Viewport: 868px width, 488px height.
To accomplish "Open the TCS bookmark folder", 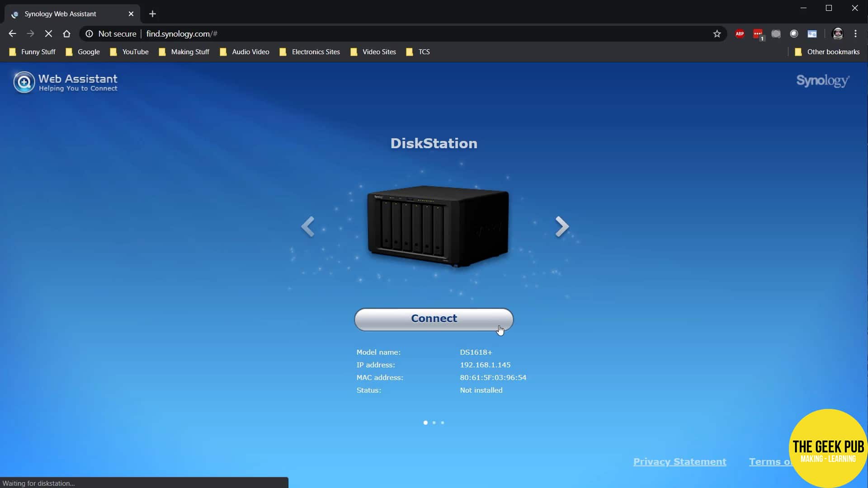I will [x=418, y=52].
